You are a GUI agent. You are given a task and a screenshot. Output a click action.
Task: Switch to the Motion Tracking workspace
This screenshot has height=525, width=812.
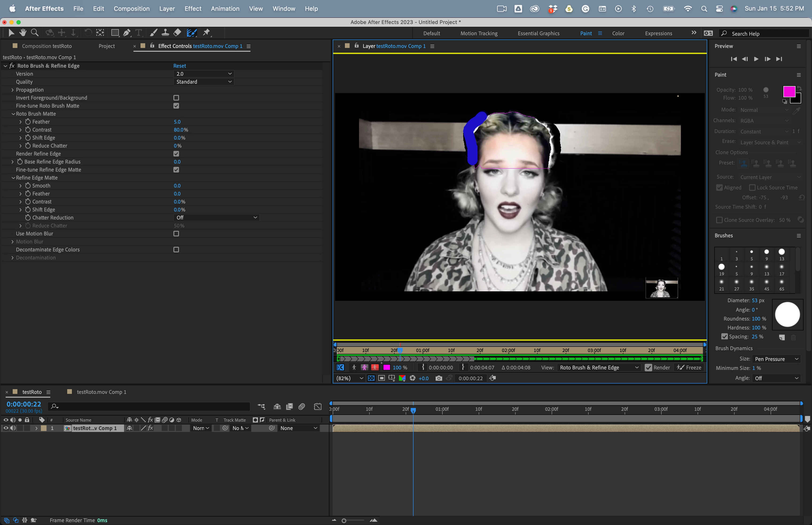click(479, 33)
